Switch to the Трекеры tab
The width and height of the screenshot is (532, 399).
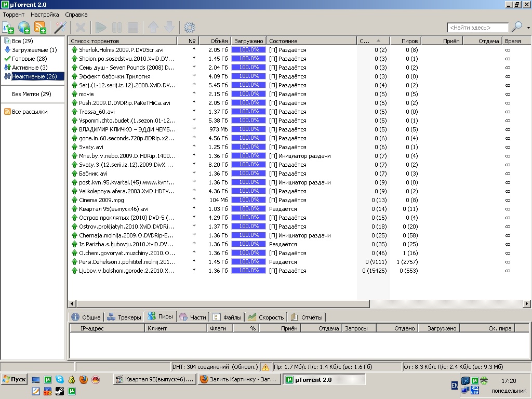coord(124,317)
